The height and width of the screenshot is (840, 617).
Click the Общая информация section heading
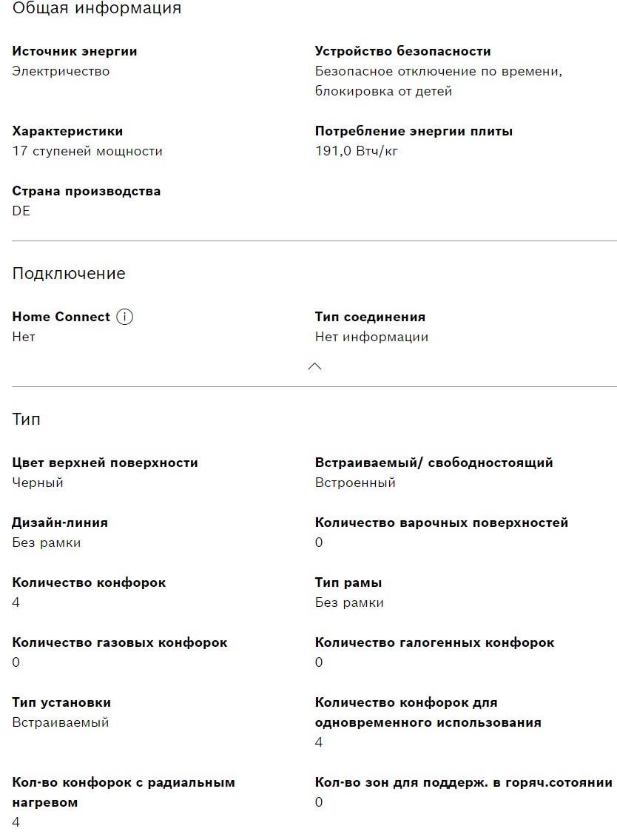click(x=96, y=9)
